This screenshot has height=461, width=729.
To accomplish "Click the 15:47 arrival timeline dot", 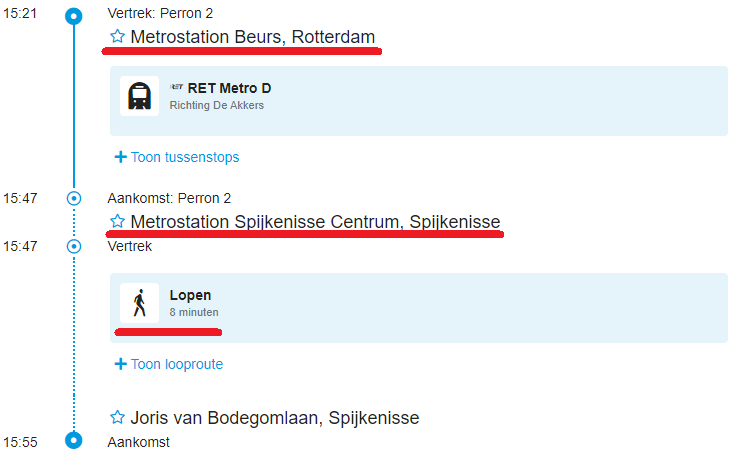I will click(x=73, y=198).
